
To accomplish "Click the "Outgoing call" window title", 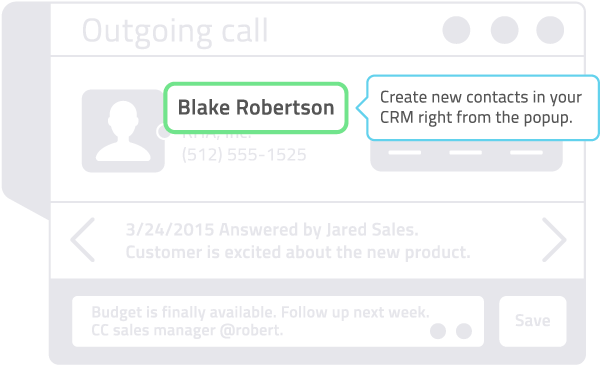I will click(x=175, y=32).
